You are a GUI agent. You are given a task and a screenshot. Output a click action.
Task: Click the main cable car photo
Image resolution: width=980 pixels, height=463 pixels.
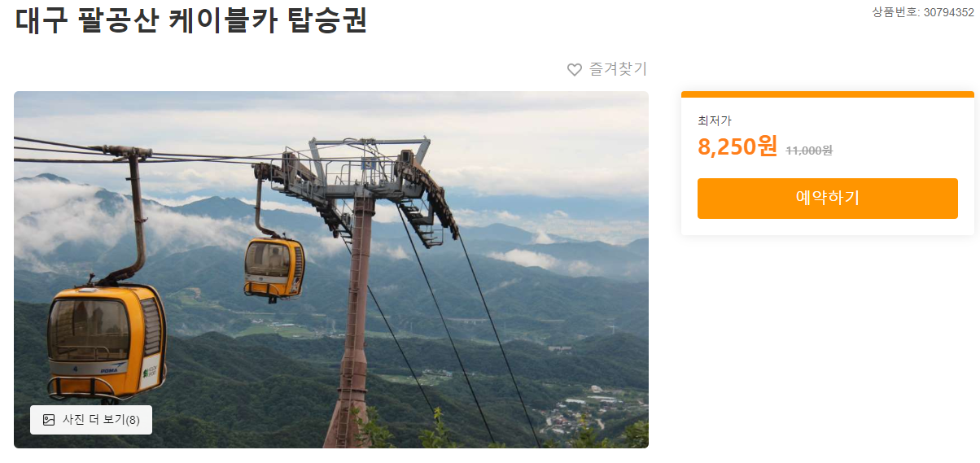(x=331, y=269)
